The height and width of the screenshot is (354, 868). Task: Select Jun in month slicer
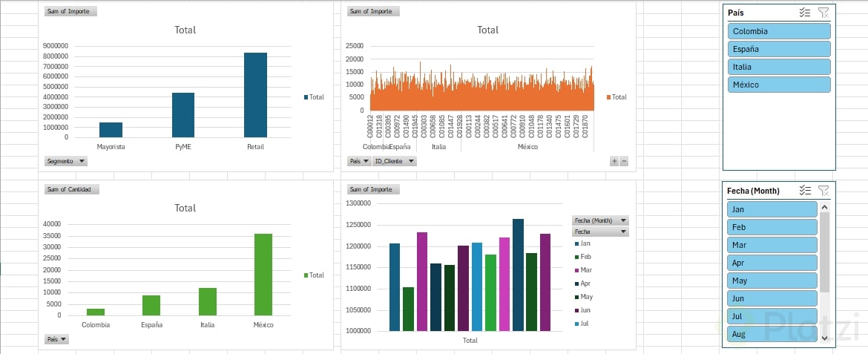click(x=772, y=298)
